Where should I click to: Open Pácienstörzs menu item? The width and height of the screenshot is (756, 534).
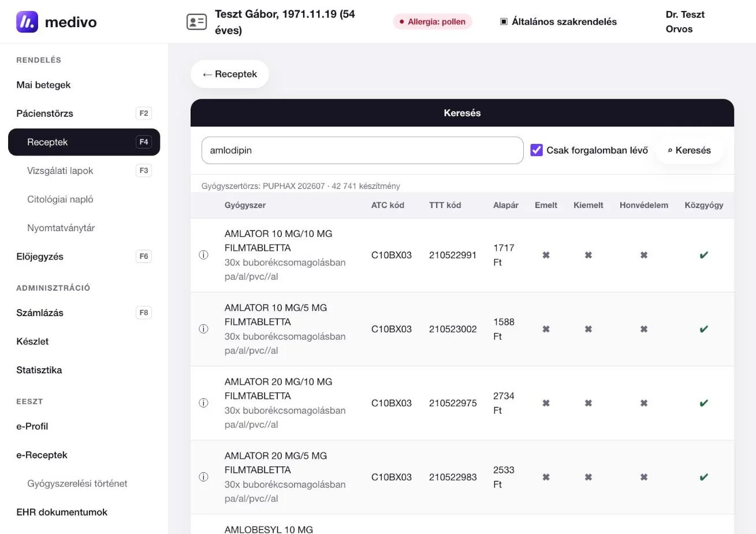point(84,113)
